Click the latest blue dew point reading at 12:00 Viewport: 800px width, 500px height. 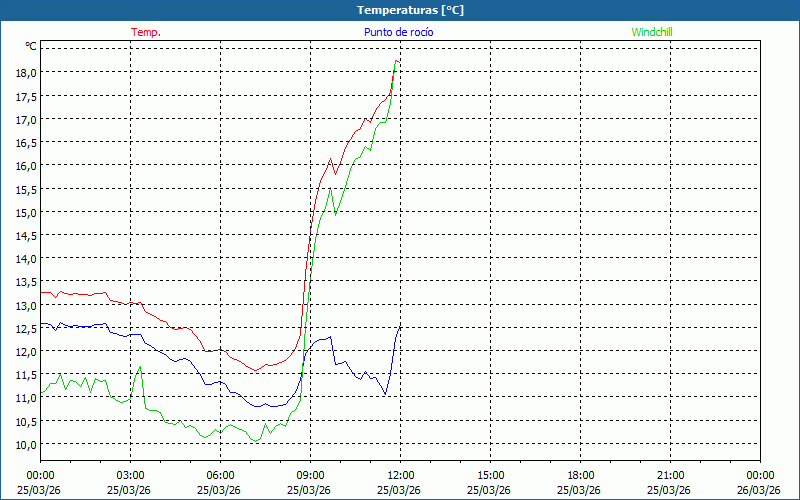click(x=400, y=324)
